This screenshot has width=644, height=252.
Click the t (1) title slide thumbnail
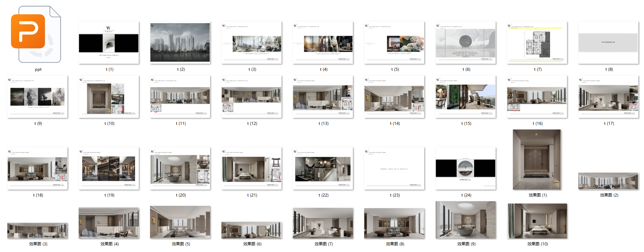(109, 42)
